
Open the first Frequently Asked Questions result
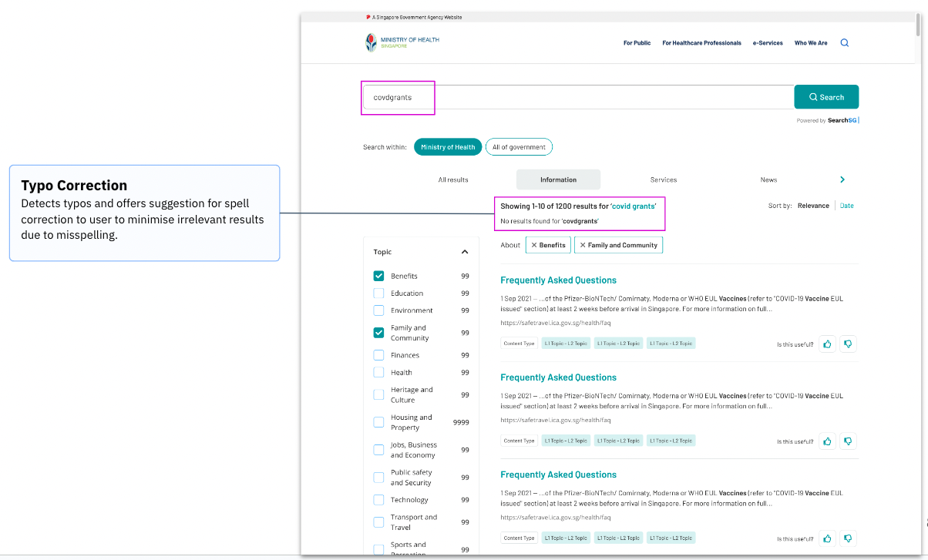point(558,280)
